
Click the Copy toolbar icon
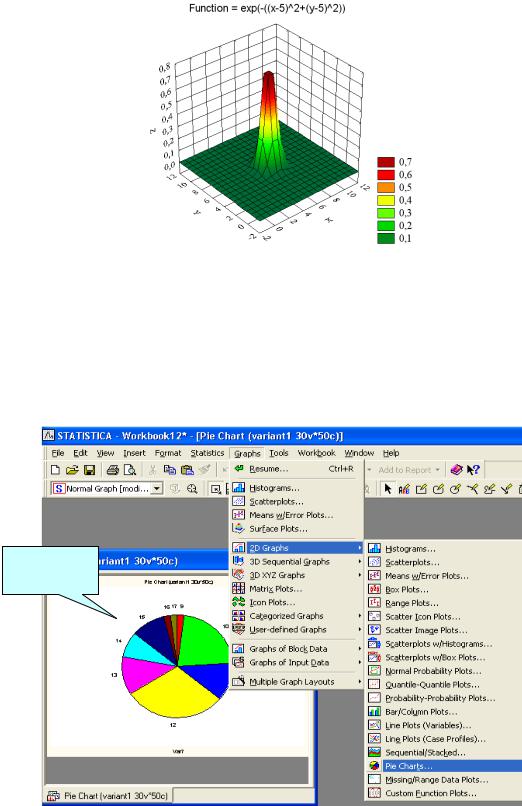(x=170, y=469)
